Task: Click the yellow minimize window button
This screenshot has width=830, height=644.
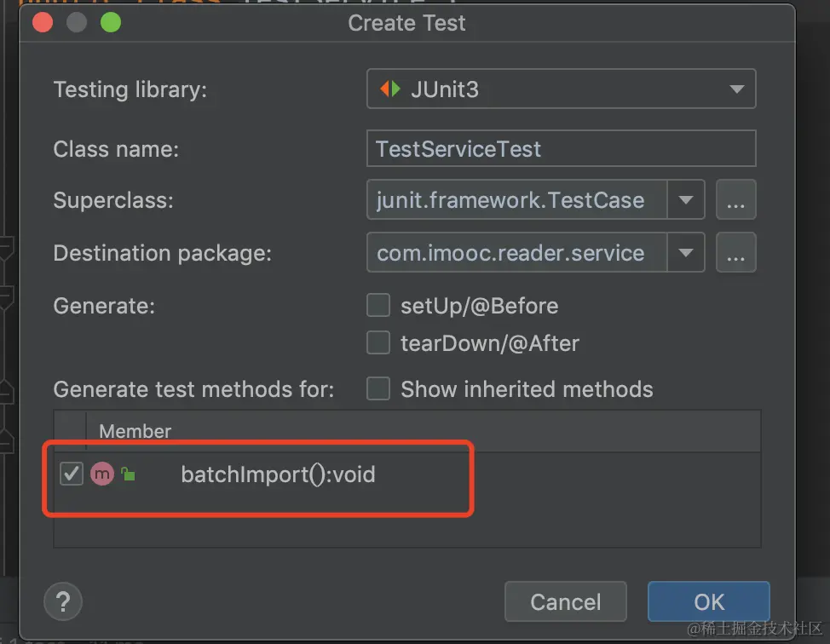Action: coord(77,23)
